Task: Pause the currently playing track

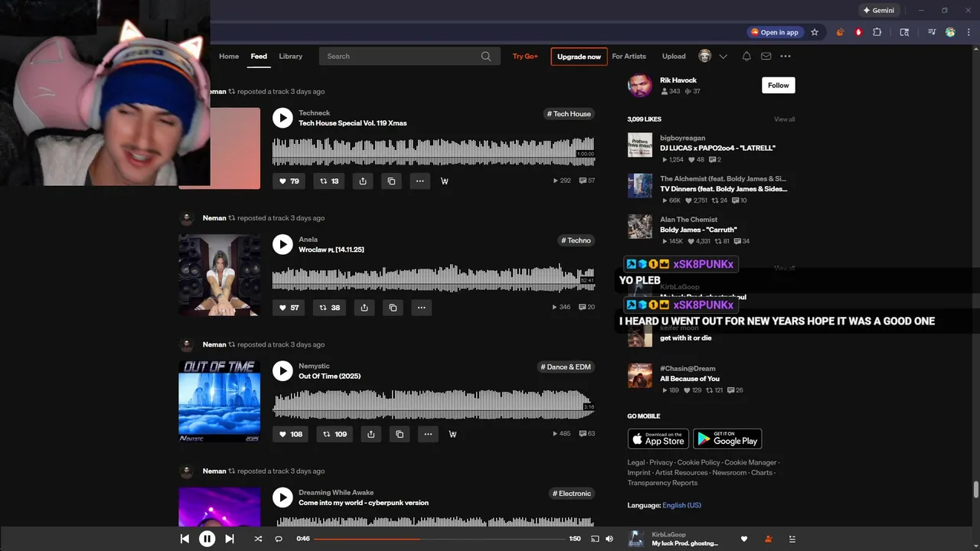Action: (207, 539)
